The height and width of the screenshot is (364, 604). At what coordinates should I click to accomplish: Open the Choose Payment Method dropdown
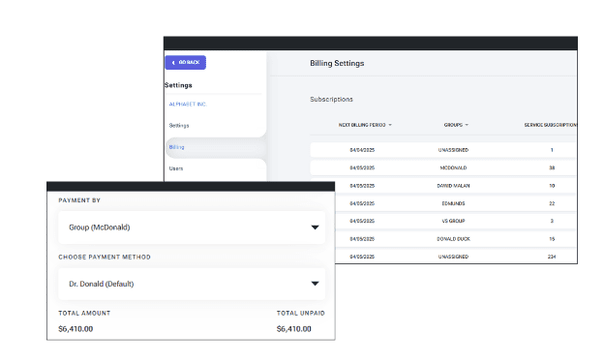click(192, 284)
